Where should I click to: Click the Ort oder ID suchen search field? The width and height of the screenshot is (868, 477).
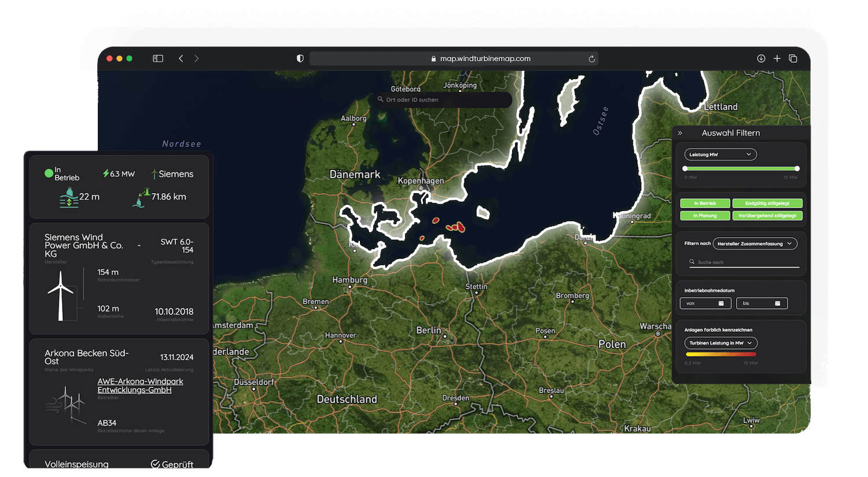click(443, 99)
